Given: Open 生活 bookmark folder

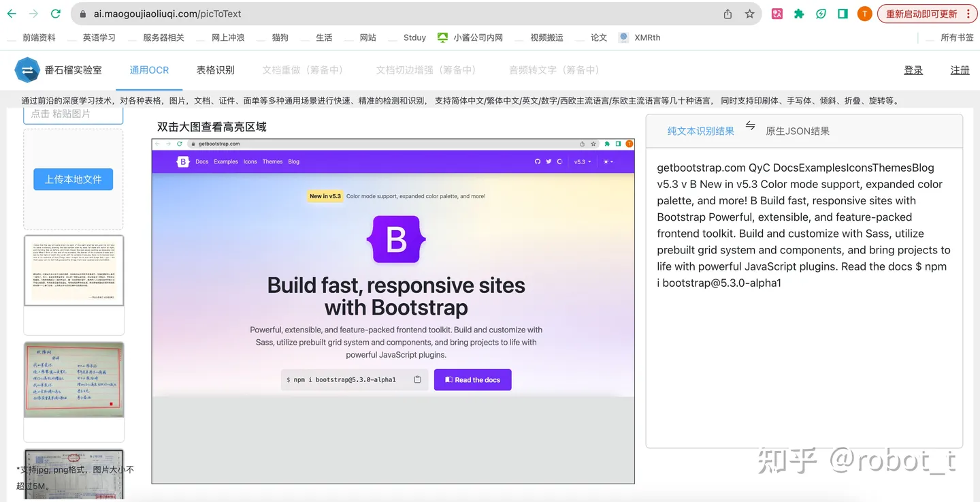Looking at the screenshot, I should click(324, 37).
